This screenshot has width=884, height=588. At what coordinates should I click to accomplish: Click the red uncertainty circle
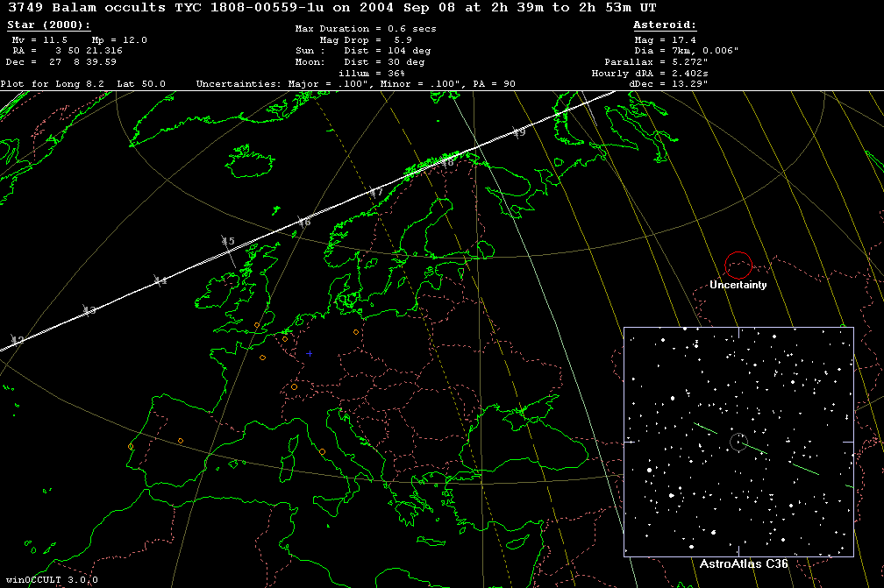click(738, 265)
